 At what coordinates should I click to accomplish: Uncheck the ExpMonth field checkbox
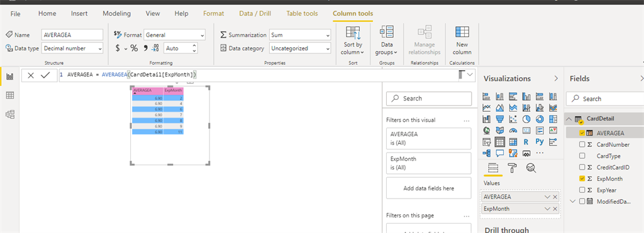[x=582, y=179]
